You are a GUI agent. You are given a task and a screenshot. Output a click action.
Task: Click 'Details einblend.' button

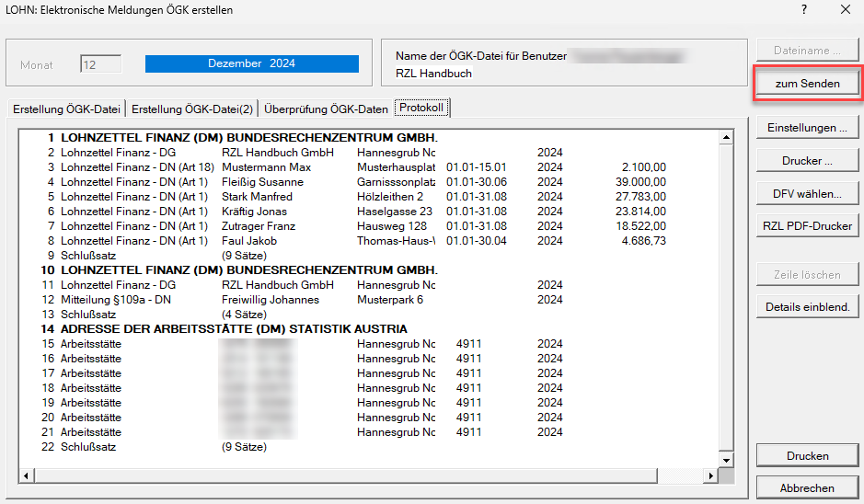(x=807, y=307)
